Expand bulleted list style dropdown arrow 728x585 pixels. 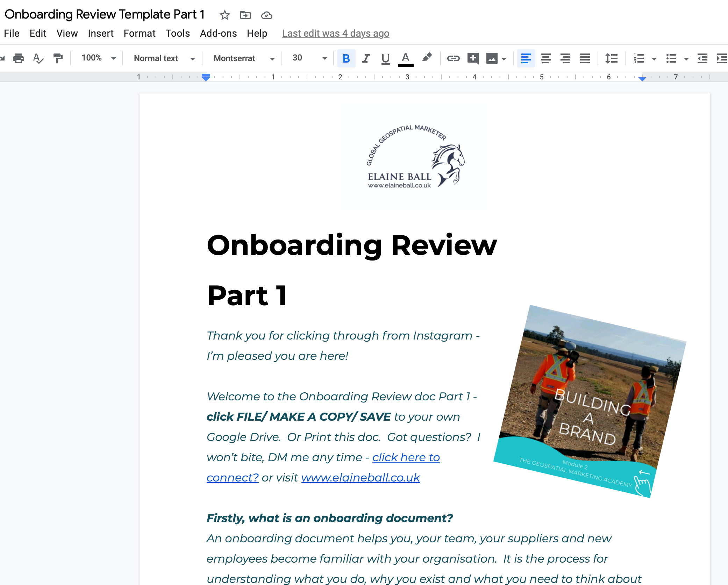coord(686,59)
